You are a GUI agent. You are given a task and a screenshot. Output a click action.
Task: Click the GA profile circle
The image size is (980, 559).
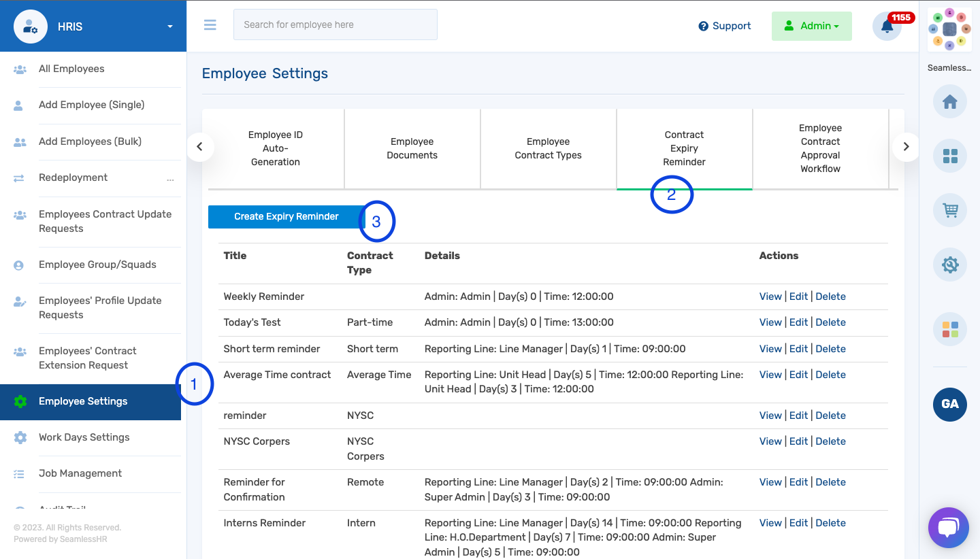click(949, 405)
